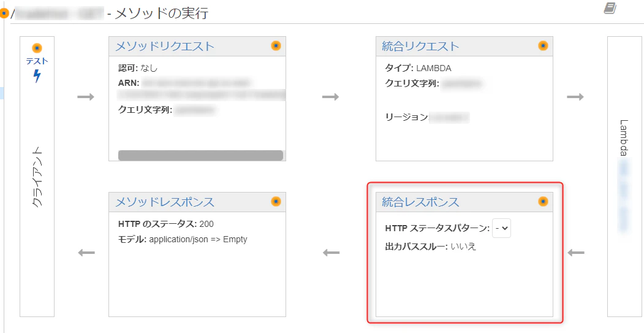The image size is (644, 333).
Task: Open the メソッドレスポンス link
Action: (x=165, y=202)
